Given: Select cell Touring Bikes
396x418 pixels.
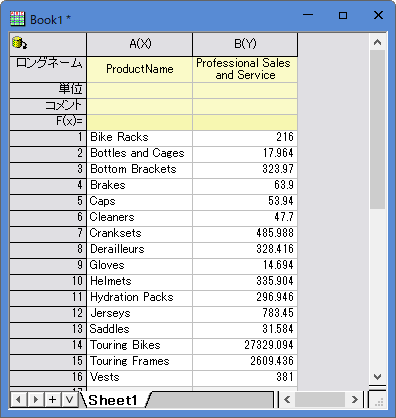Looking at the screenshot, I should click(140, 346).
